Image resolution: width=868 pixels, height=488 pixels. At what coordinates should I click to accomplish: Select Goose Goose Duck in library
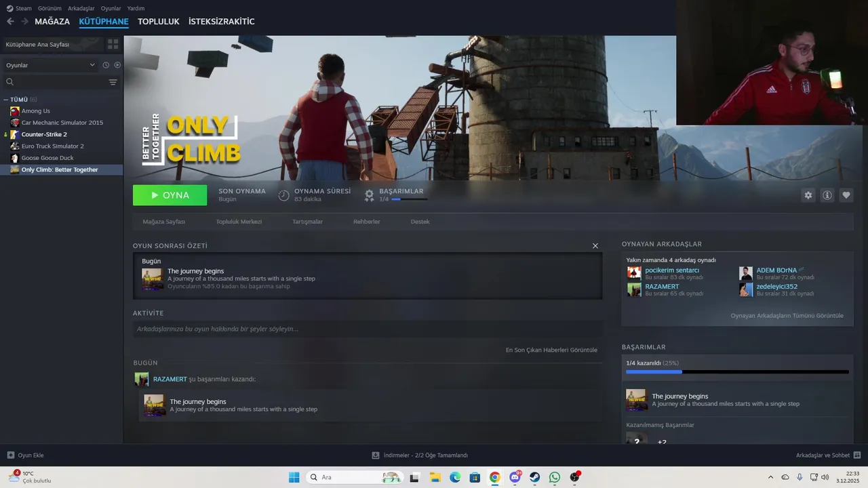(x=47, y=158)
